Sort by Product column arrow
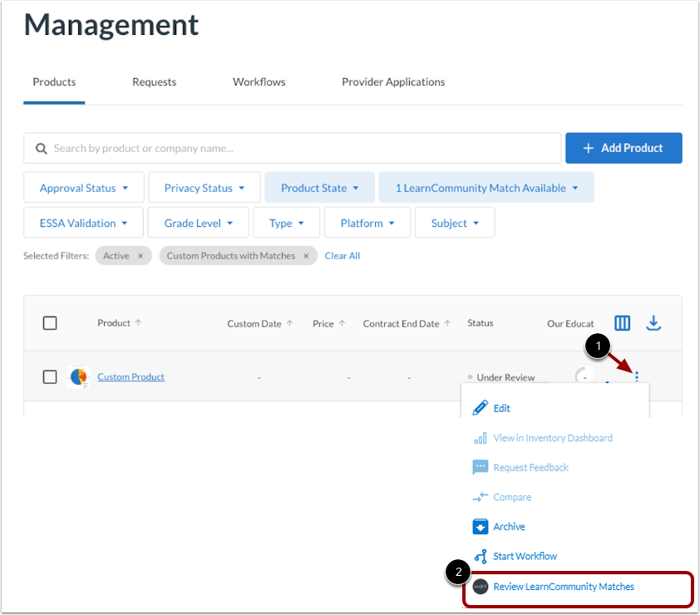Image resolution: width=700 pixels, height=615 pixels. click(138, 322)
